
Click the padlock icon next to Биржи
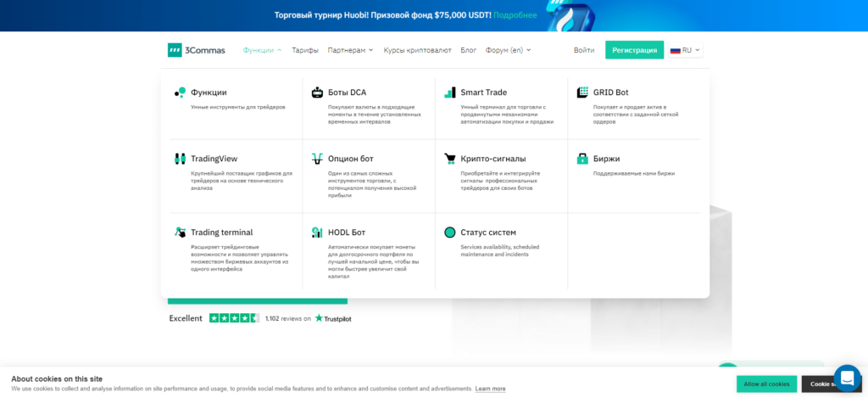582,159
